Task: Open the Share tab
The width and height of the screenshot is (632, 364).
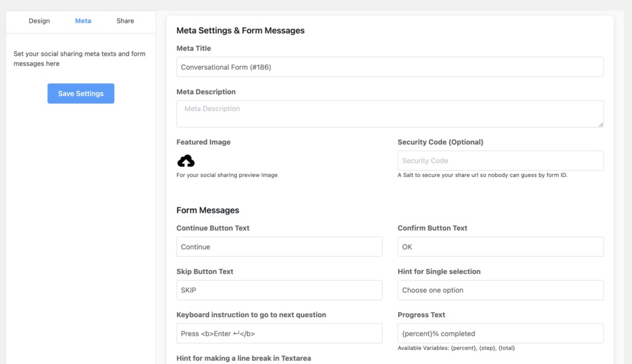Action: (x=124, y=20)
